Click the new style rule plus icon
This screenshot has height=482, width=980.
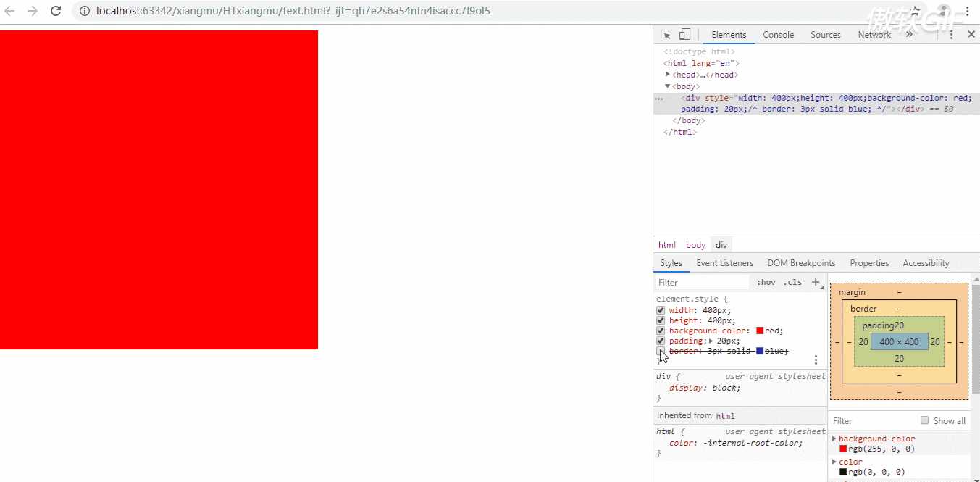[x=816, y=282]
